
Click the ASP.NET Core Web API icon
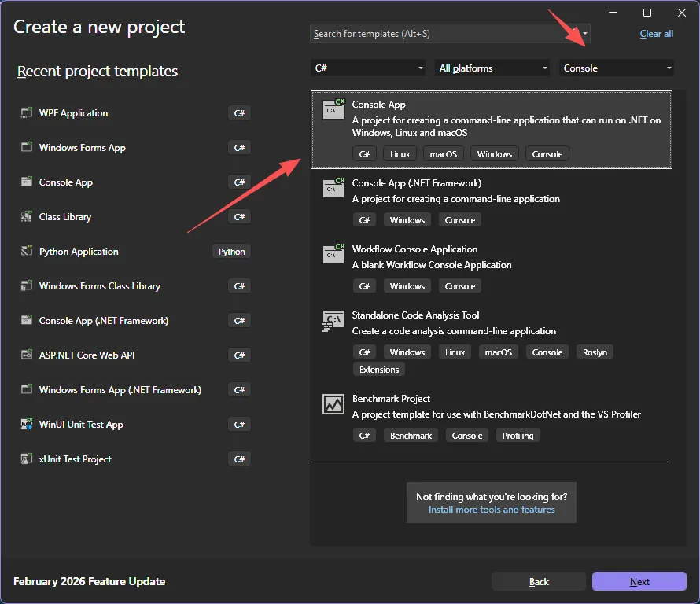click(x=27, y=355)
